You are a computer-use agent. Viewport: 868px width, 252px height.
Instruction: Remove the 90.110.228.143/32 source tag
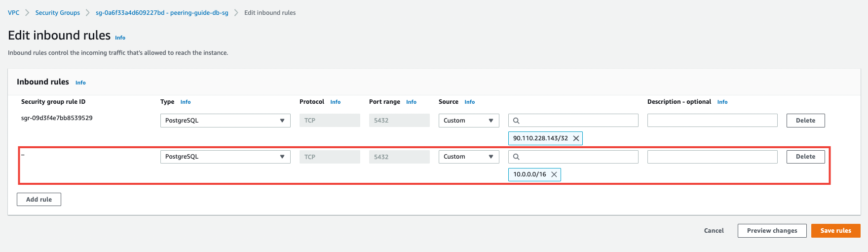[x=576, y=138]
